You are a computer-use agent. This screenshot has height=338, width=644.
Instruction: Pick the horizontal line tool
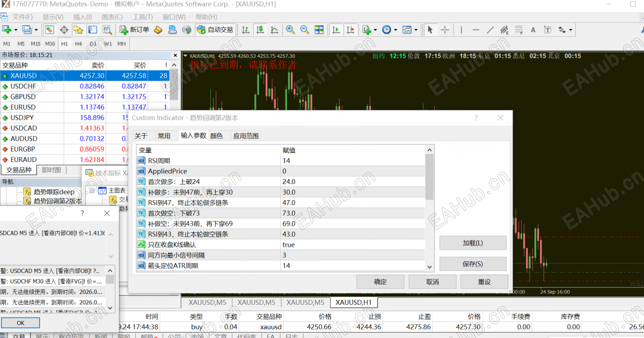point(475,30)
